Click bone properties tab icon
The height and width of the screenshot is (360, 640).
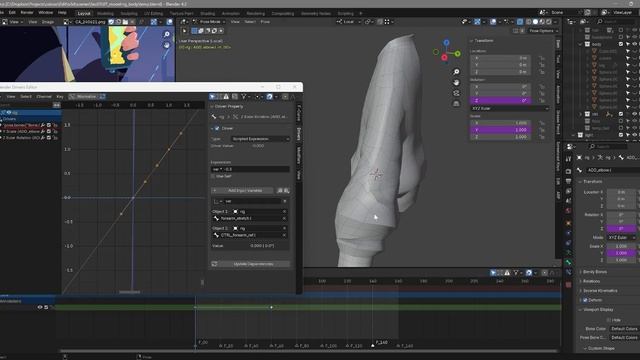pos(568,262)
